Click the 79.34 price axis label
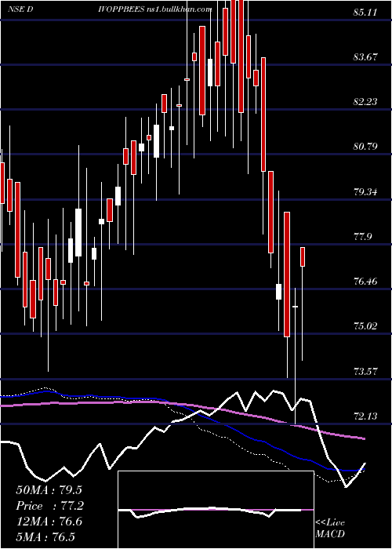 pos(365,191)
